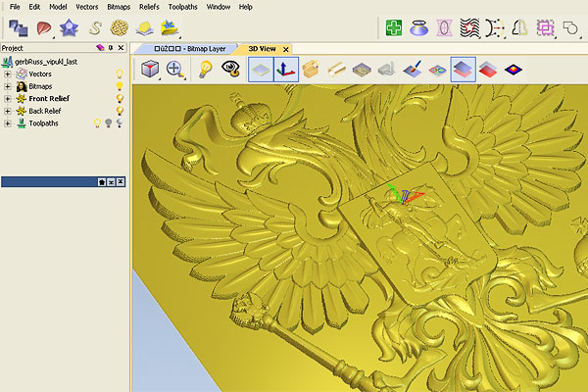Select the blue vase turn tool

tap(418, 28)
